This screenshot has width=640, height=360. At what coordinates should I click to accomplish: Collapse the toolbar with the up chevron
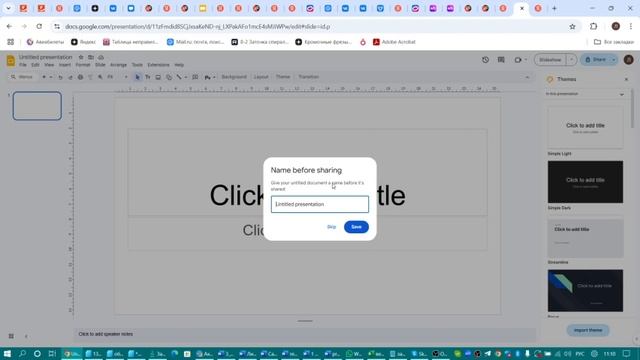tap(527, 77)
